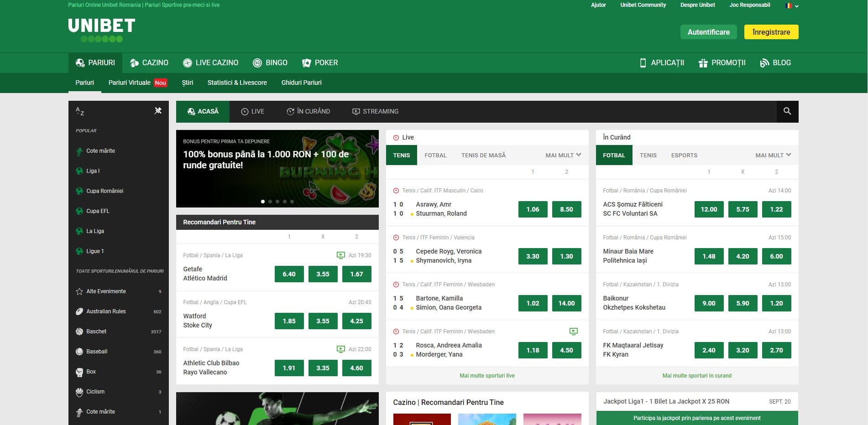Open the search magnifier icon
This screenshot has width=868, height=425.
787,111
